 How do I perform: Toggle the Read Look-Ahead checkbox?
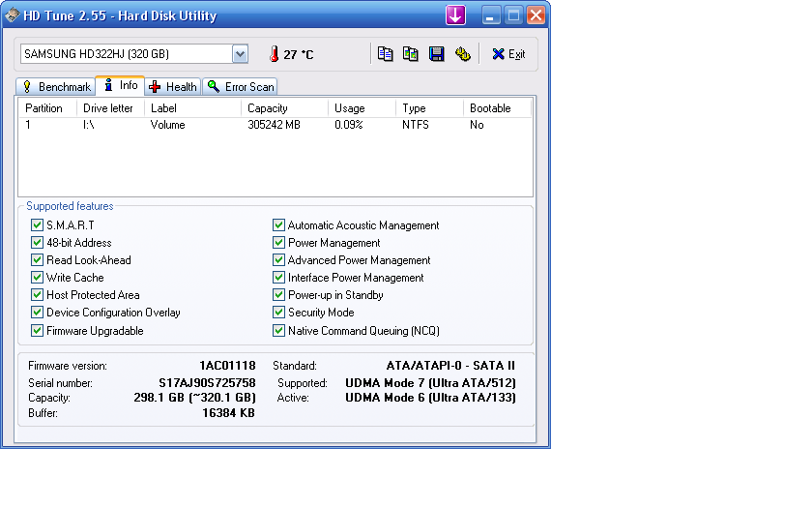pos(37,259)
